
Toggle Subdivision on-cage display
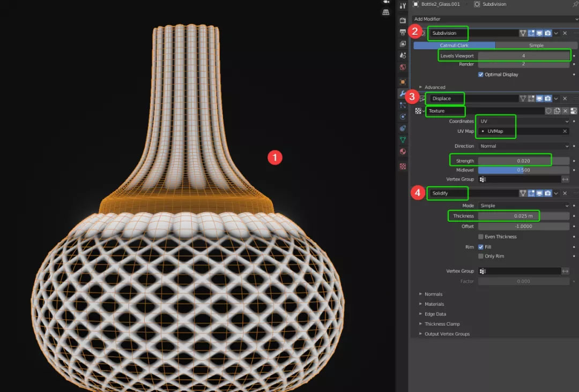(523, 33)
